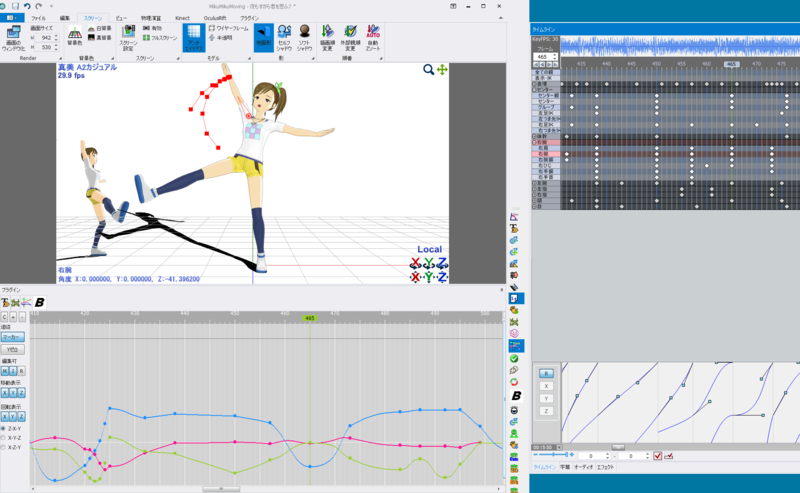Click the top blue Z axis rotate icon
The height and width of the screenshot is (493, 800).
click(x=442, y=263)
